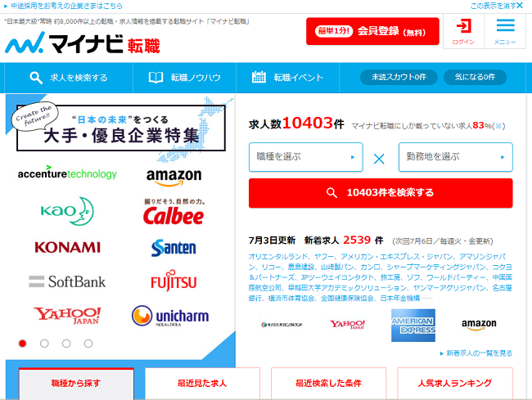Open the unicharm logo

[170, 316]
